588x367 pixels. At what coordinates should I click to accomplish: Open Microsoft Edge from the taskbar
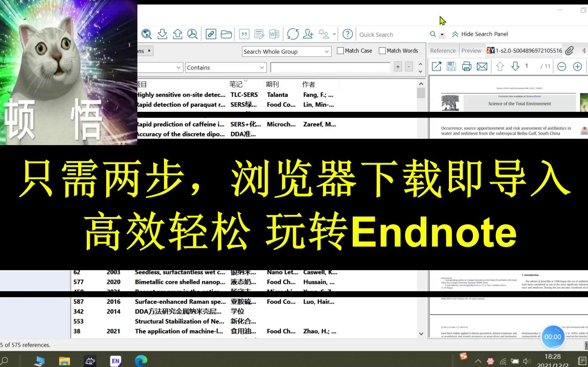pos(141,361)
